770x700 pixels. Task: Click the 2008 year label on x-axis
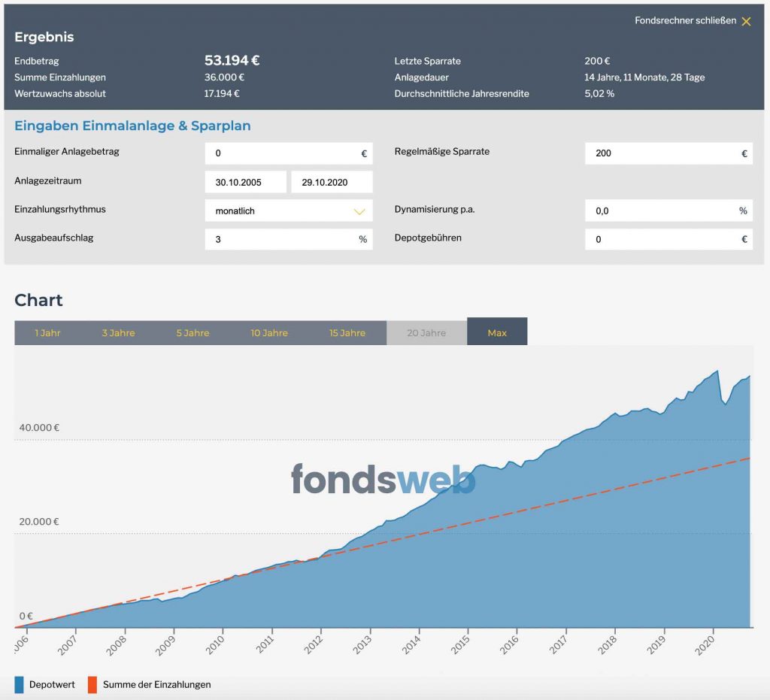tap(117, 645)
